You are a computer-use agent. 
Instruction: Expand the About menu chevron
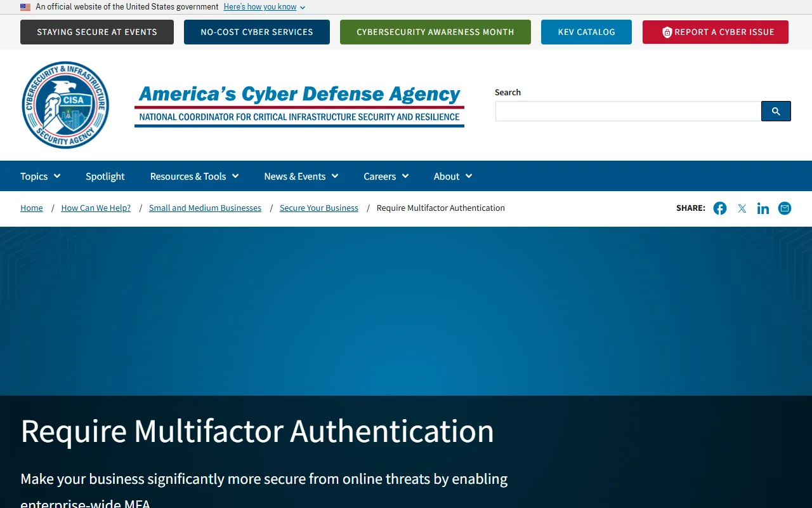pyautogui.click(x=469, y=176)
